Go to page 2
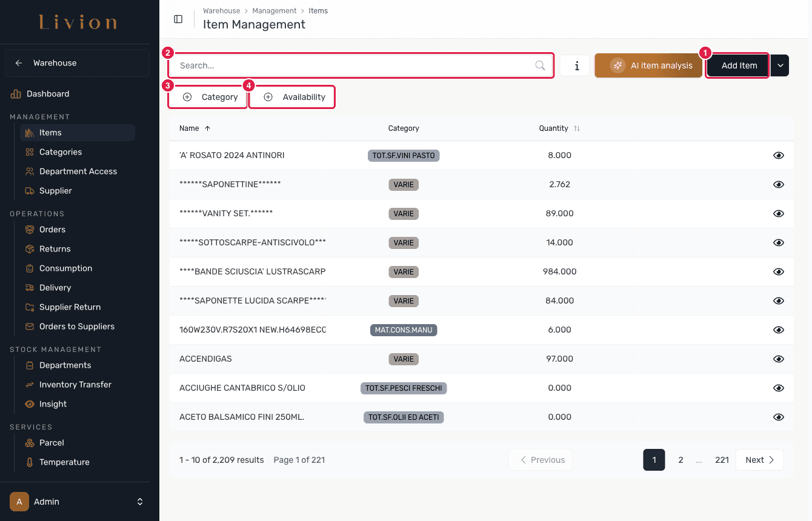This screenshot has width=812, height=521. click(x=681, y=460)
